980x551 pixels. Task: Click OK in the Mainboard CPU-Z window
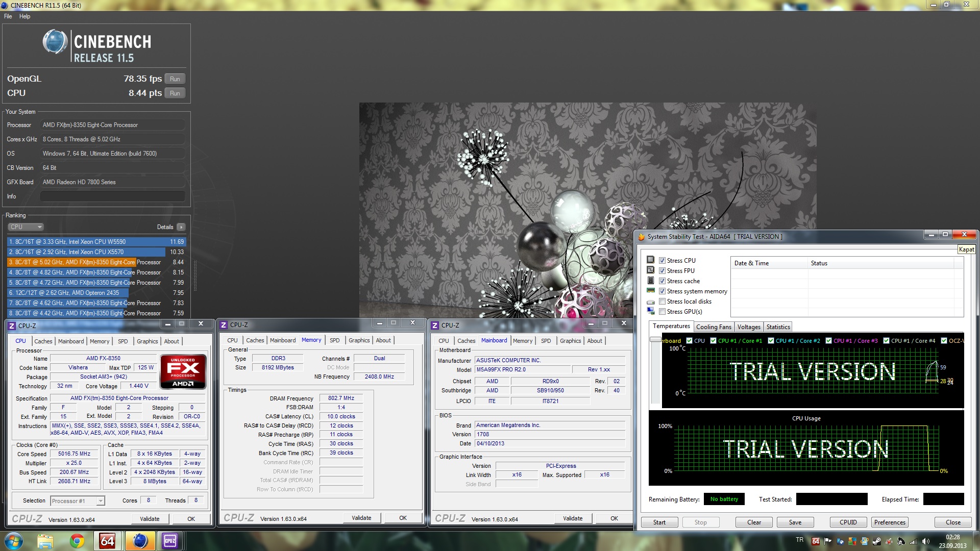point(614,518)
